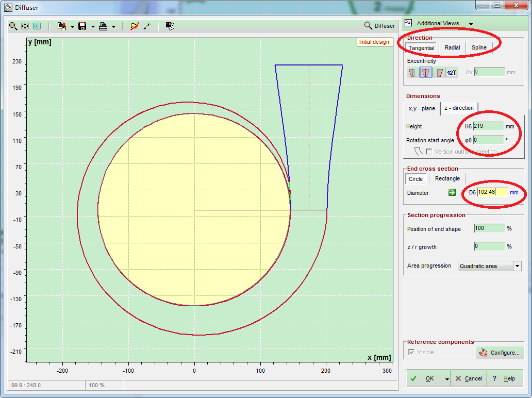Choose Radial direction

[x=452, y=48]
